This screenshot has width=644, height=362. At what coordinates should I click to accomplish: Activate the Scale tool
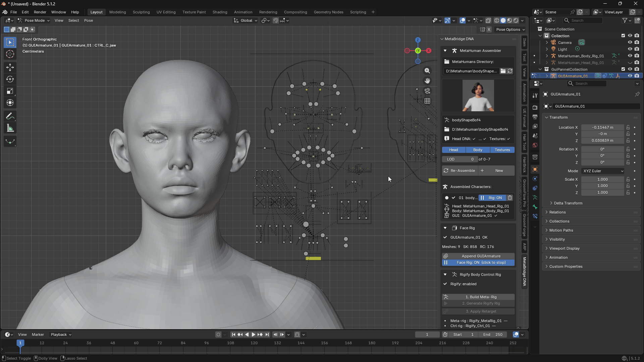pyautogui.click(x=10, y=91)
